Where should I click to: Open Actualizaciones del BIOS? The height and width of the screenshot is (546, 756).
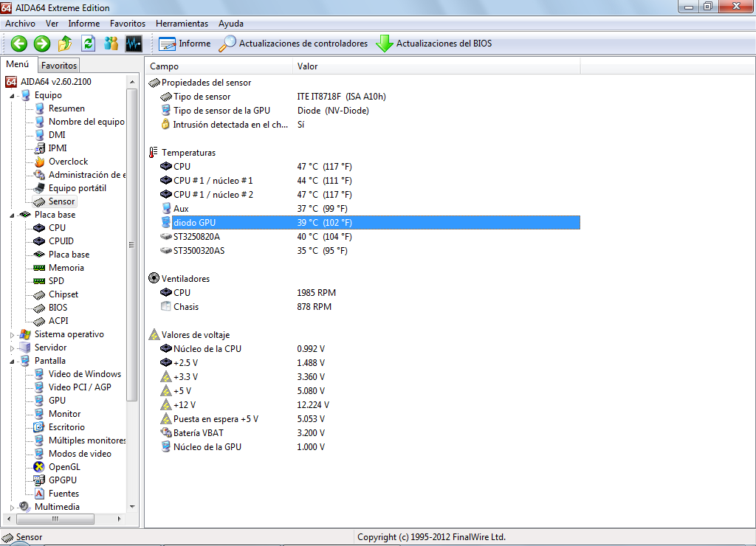coord(434,44)
